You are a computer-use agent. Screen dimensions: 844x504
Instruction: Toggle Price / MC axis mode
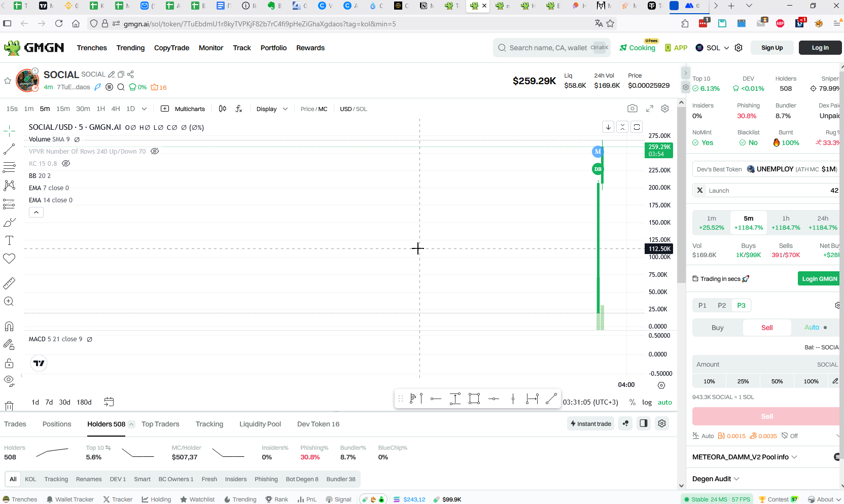[x=314, y=109]
